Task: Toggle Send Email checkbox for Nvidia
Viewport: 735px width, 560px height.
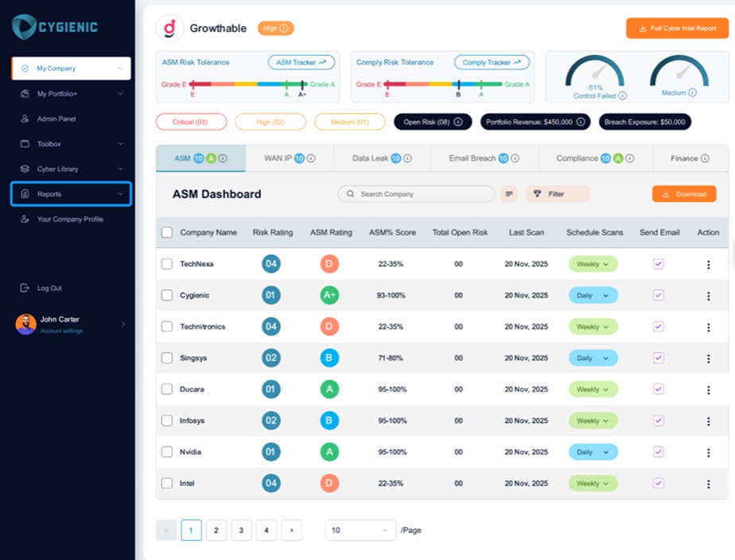Action: tap(659, 452)
